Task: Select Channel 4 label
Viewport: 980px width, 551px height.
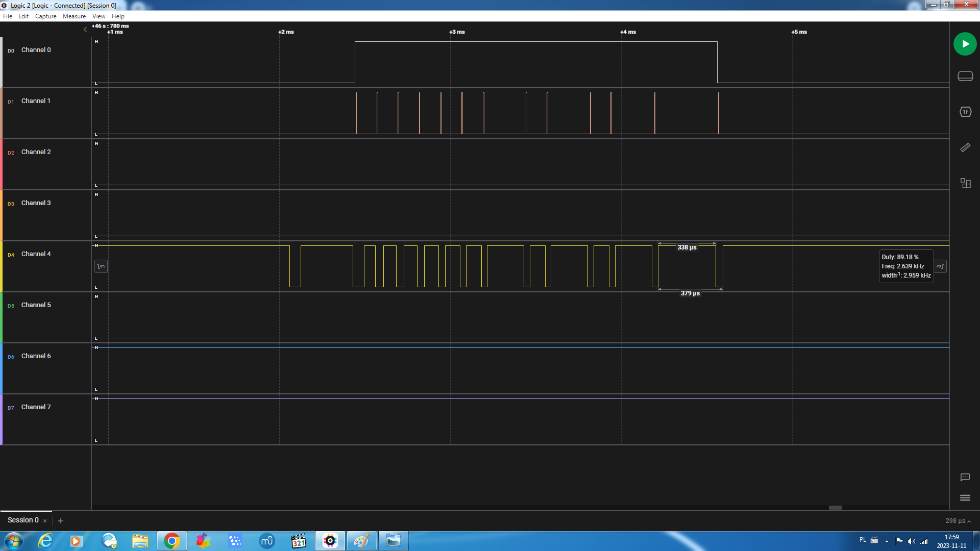Action: pyautogui.click(x=36, y=254)
